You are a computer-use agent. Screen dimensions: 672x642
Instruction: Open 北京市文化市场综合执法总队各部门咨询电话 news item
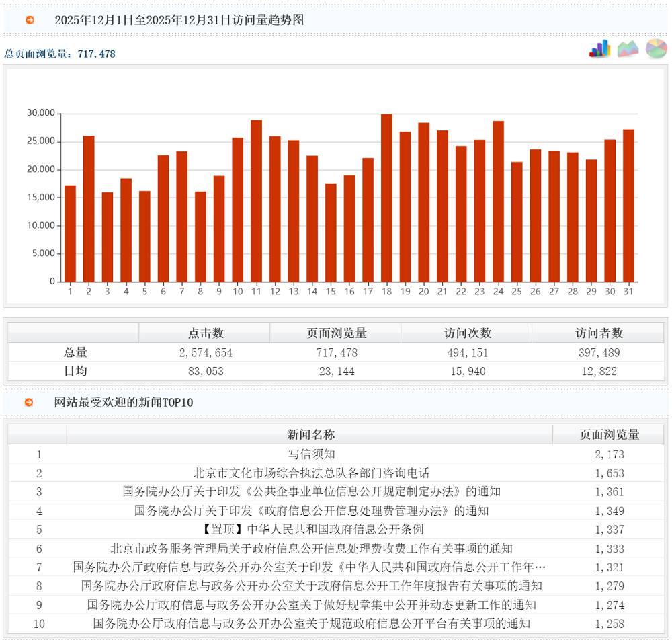pos(311,473)
